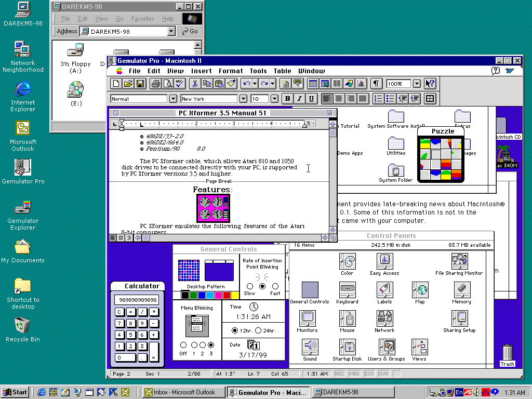
Task: Click the Insert Chart toolbar icon
Action: 361,84
